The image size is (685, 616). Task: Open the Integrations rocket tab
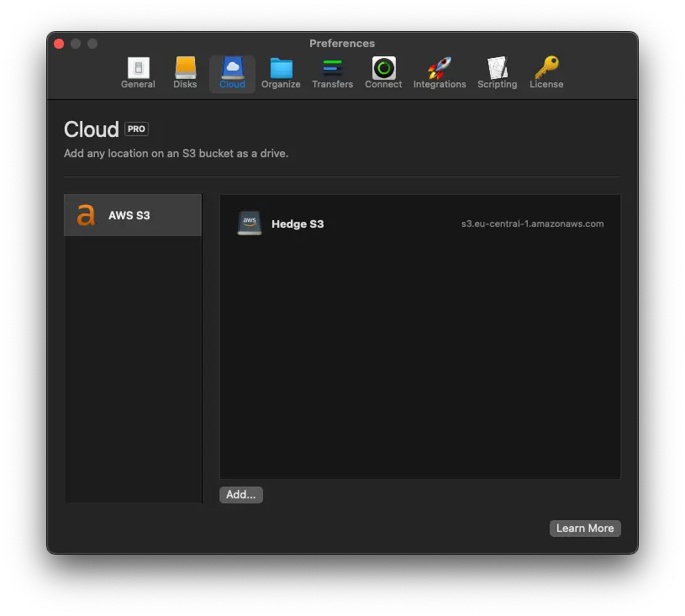tap(440, 73)
